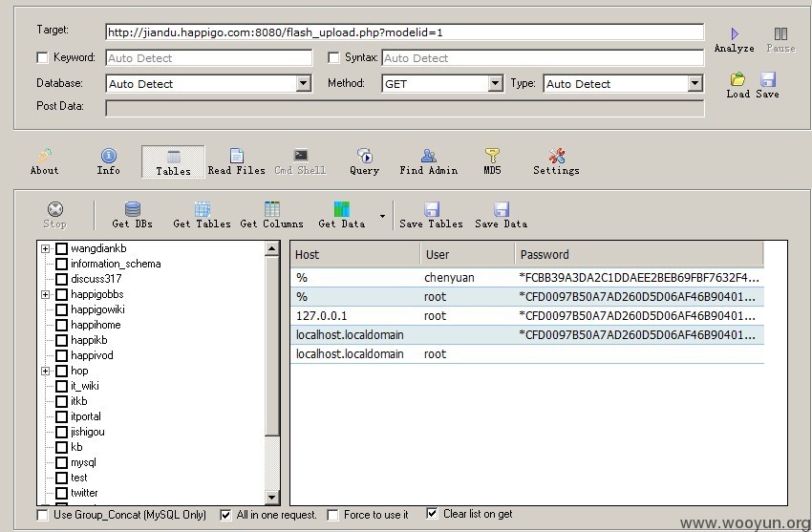The height and width of the screenshot is (532, 812).
Task: Expand the hop tree node
Action: coord(46,371)
